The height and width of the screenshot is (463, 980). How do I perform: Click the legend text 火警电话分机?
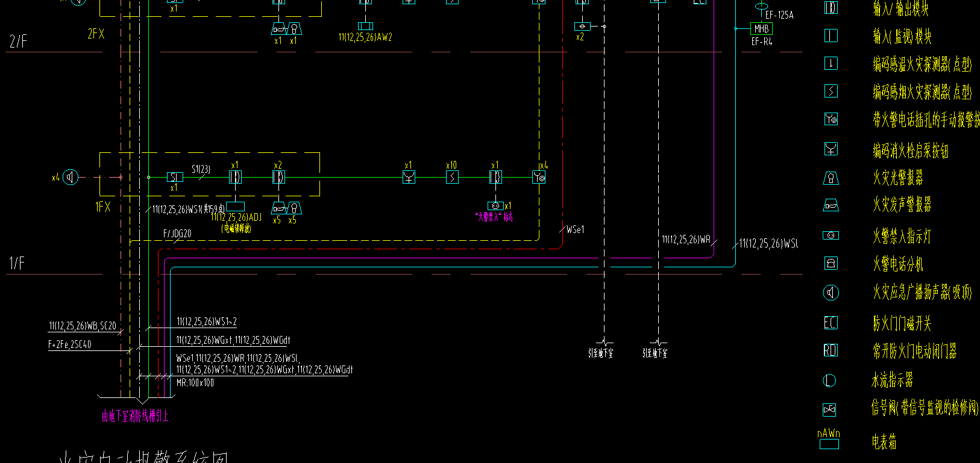pyautogui.click(x=898, y=264)
